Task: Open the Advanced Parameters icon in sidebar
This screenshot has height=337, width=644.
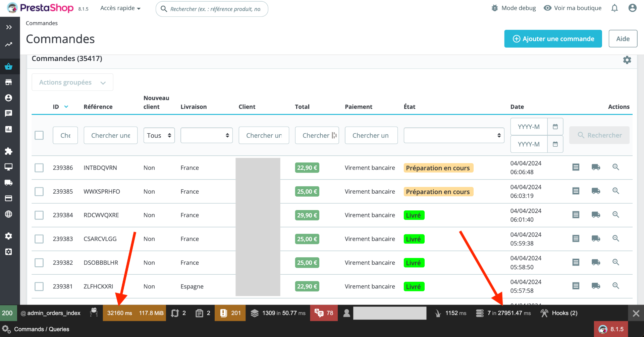Action: (9, 252)
